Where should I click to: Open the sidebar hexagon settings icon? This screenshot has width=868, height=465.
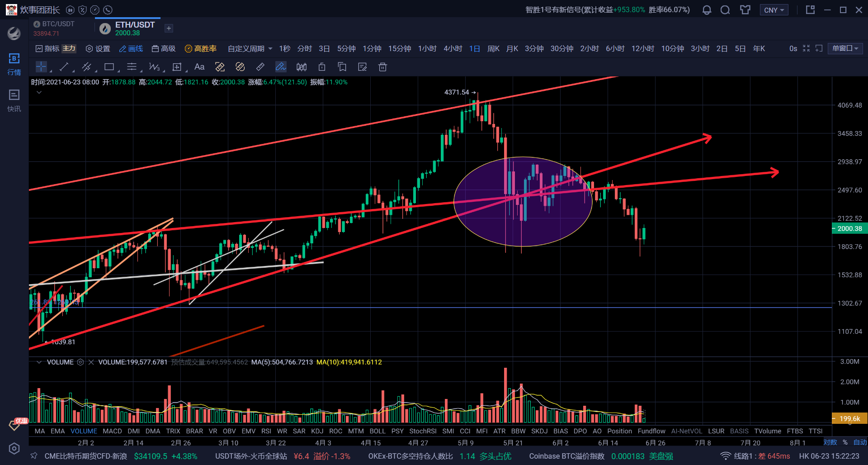pos(14,448)
